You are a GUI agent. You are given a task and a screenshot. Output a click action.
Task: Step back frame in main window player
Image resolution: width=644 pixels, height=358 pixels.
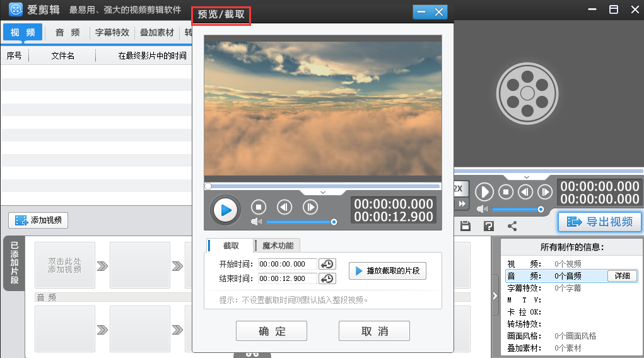525,191
